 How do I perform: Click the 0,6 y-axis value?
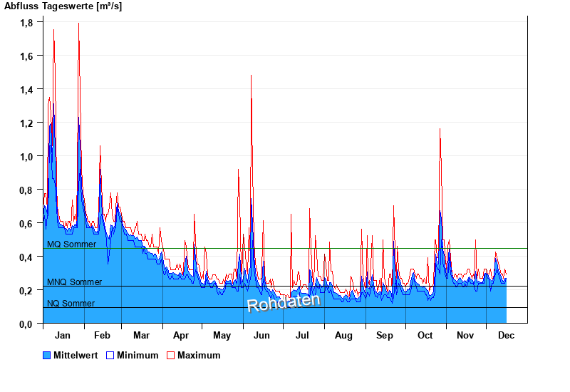coord(26,224)
